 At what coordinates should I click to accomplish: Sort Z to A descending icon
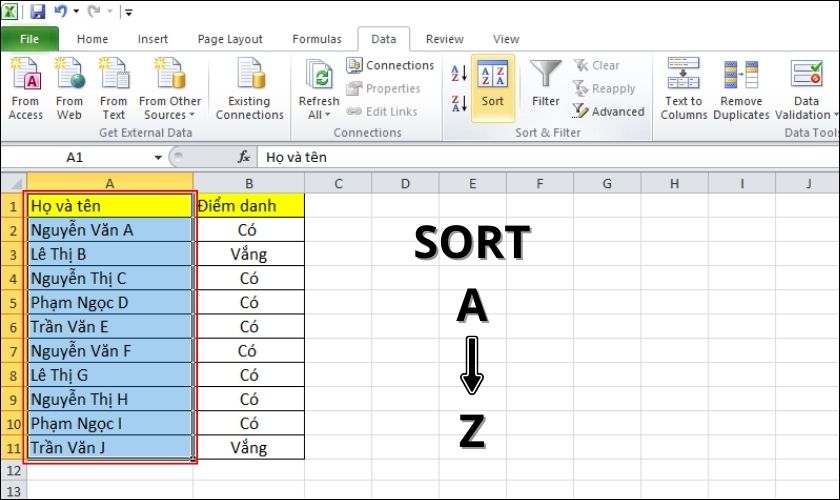[x=459, y=103]
